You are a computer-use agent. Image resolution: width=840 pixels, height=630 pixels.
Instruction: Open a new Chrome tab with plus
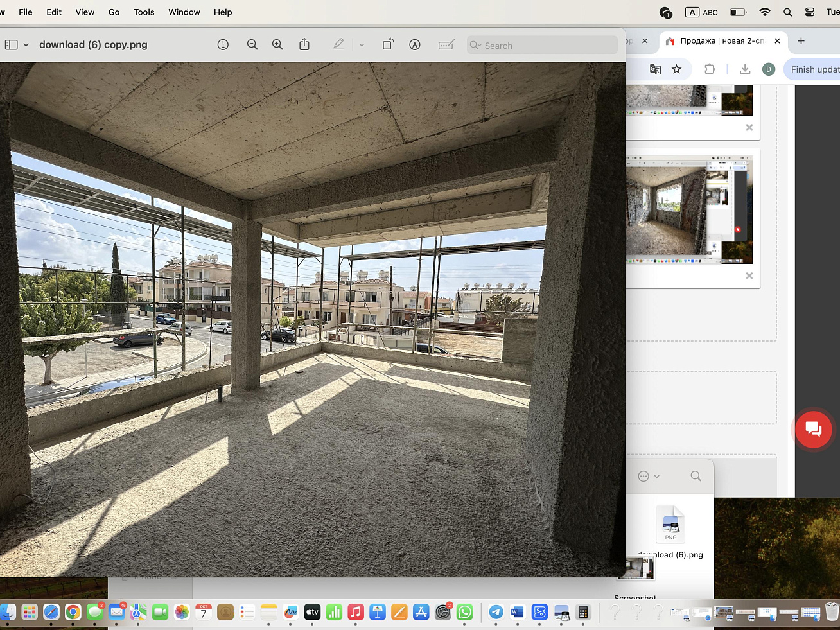pyautogui.click(x=801, y=41)
